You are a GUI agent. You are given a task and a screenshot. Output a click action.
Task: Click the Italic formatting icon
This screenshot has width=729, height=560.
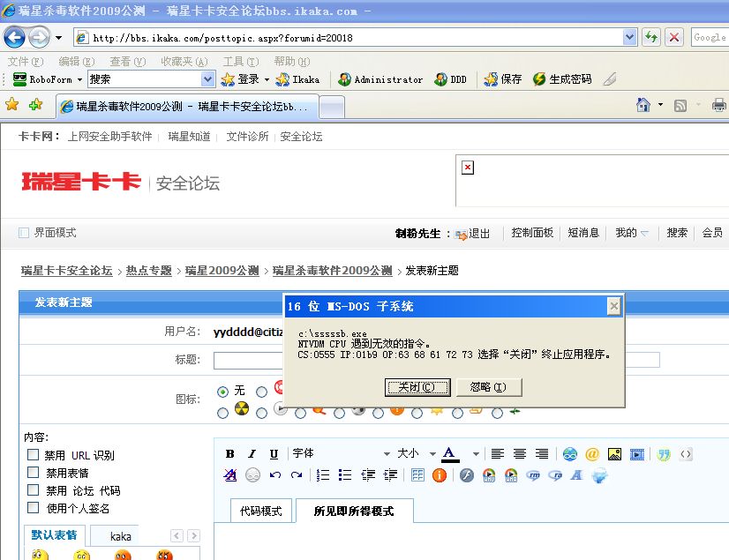[252, 454]
